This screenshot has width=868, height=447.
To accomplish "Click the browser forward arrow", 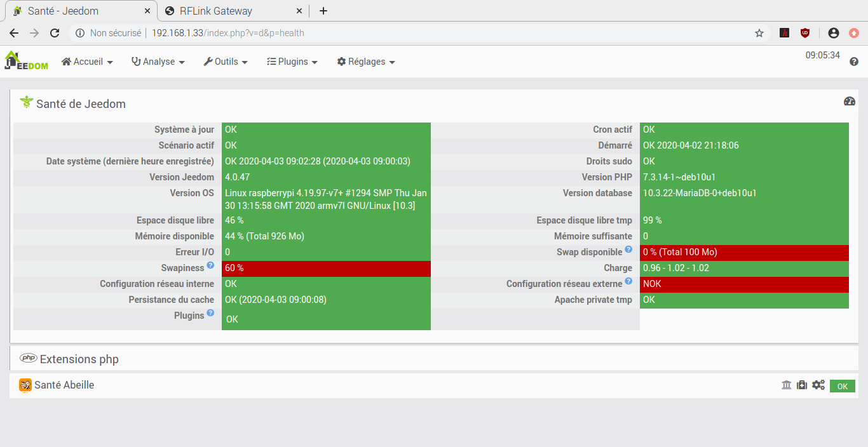I will tap(34, 33).
